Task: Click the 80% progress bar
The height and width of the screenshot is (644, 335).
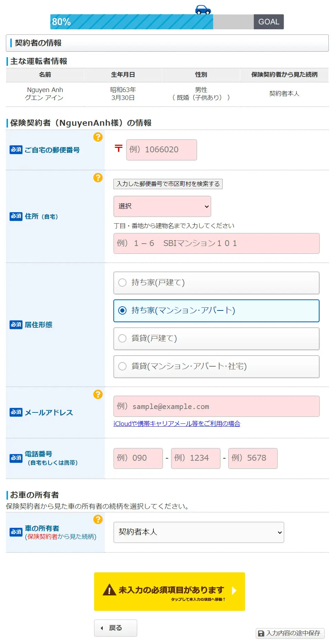Action: [x=132, y=22]
